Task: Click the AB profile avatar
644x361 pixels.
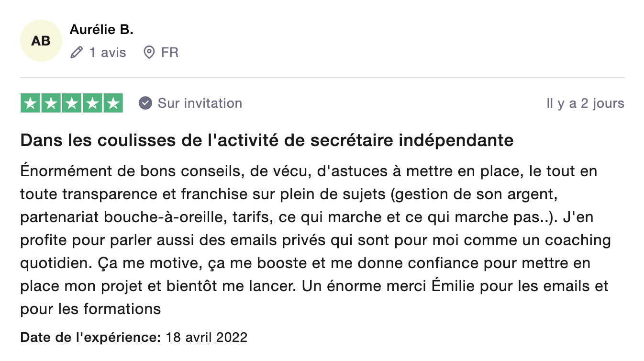Action: [x=41, y=41]
